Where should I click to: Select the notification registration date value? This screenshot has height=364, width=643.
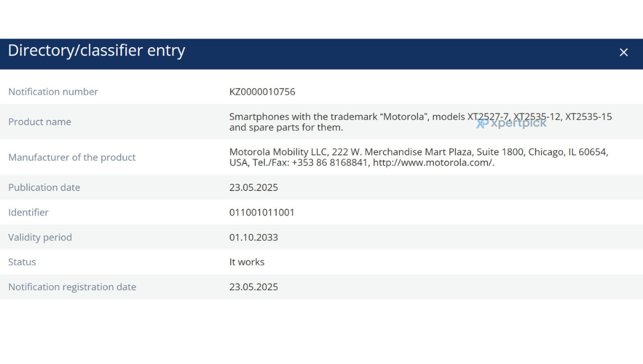click(253, 287)
